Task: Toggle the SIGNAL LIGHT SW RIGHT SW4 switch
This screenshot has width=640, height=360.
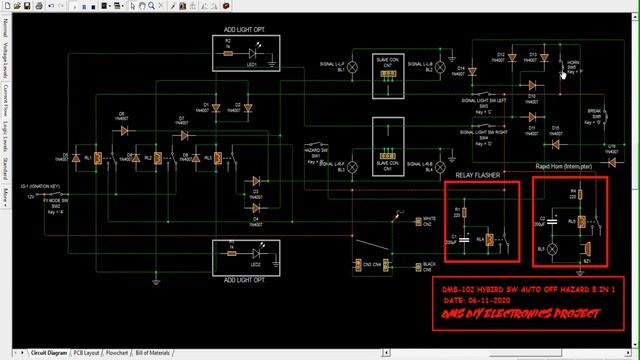Action: click(x=484, y=125)
